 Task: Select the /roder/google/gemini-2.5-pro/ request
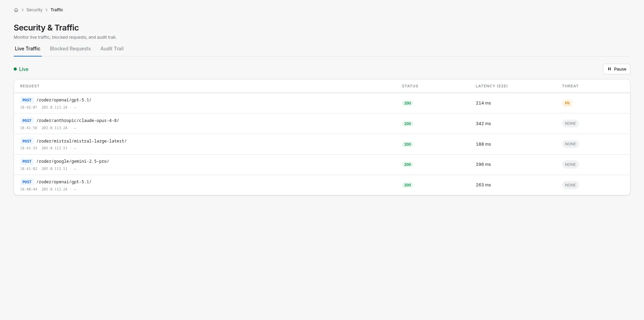(322, 165)
